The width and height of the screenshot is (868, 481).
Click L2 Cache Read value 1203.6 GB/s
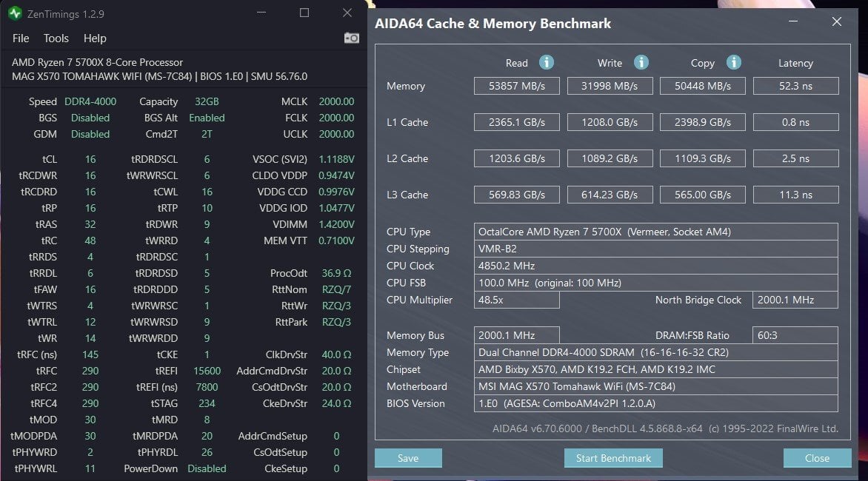click(x=516, y=158)
